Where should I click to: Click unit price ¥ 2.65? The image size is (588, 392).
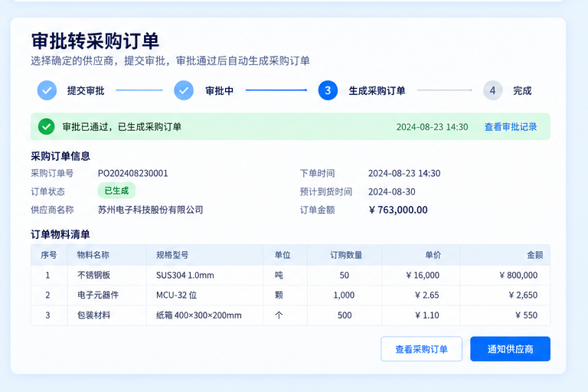(x=426, y=296)
